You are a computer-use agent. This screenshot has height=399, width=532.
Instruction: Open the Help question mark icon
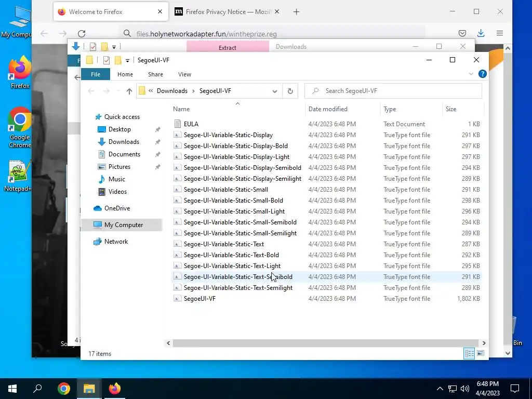click(x=482, y=74)
